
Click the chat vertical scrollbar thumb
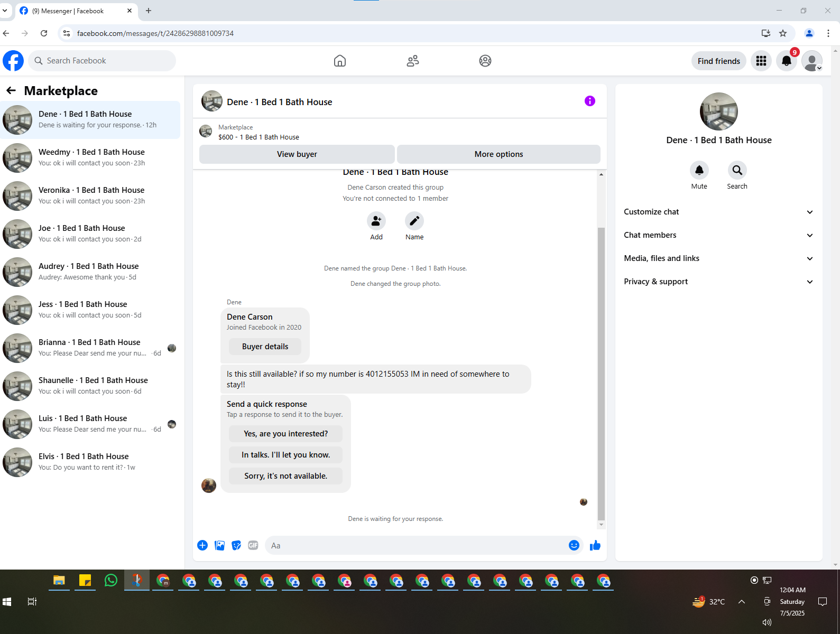tap(601, 374)
